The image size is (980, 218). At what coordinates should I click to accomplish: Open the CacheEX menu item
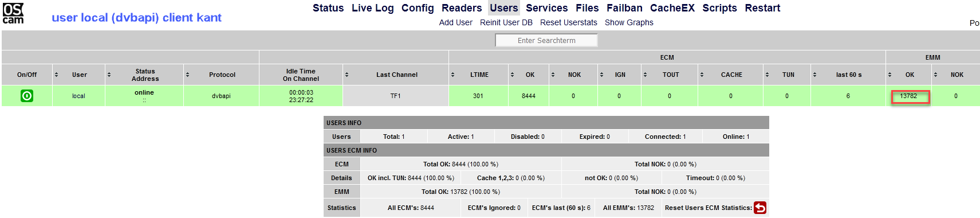[x=672, y=8]
